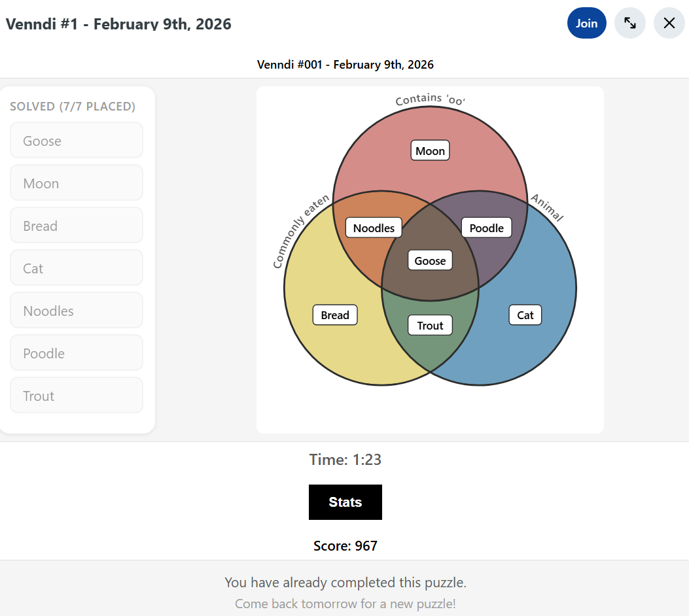The height and width of the screenshot is (616, 689).
Task: Click the Bread tile in the yellow circle
Action: (x=335, y=315)
